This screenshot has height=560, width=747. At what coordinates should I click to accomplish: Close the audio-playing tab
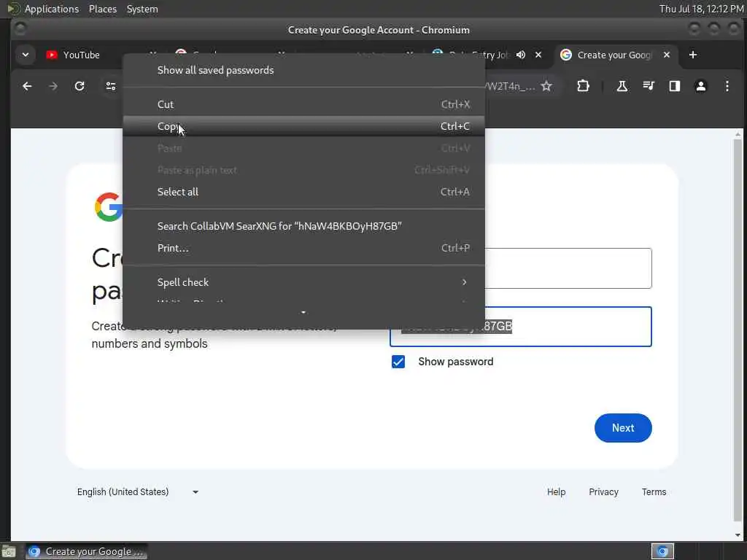point(538,55)
